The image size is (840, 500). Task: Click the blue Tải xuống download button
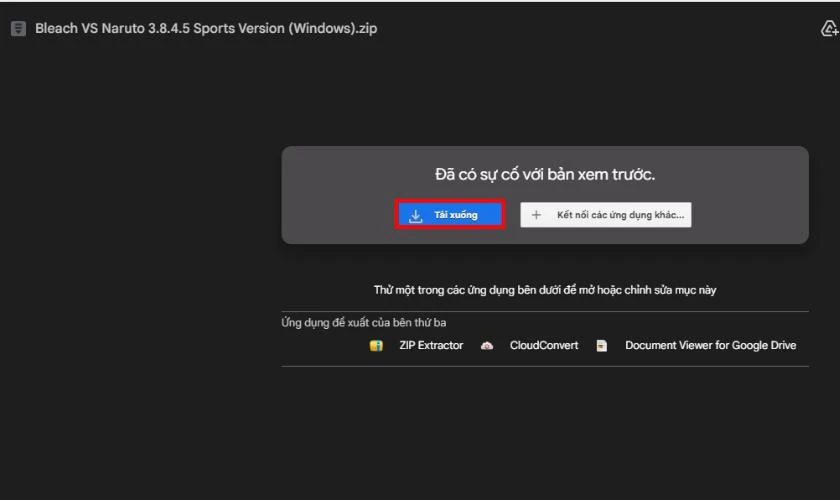click(x=450, y=215)
